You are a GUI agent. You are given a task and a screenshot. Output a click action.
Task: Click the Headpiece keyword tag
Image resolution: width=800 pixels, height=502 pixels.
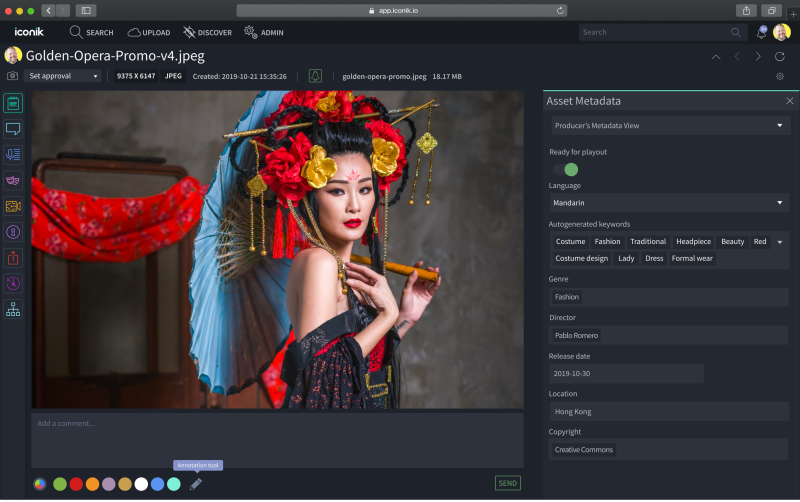(693, 241)
